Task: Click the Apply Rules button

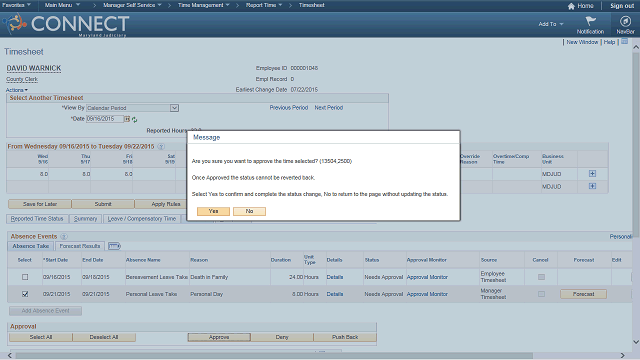Action: 161,204
